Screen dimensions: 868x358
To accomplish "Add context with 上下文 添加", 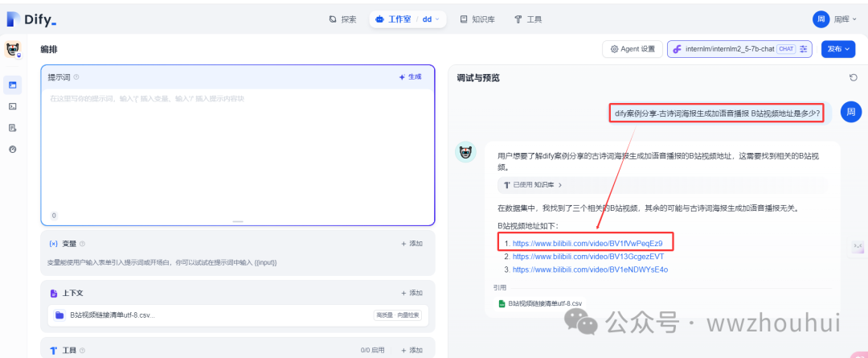I will point(411,293).
